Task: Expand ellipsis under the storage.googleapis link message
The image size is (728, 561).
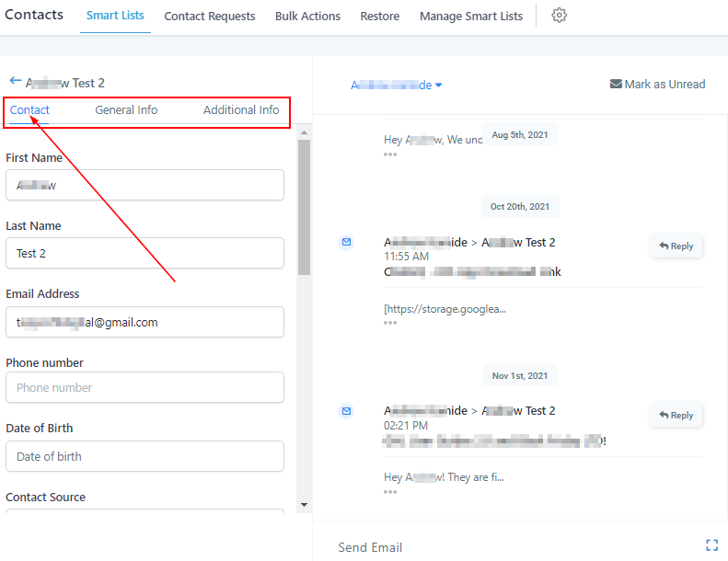Action: 390,323
